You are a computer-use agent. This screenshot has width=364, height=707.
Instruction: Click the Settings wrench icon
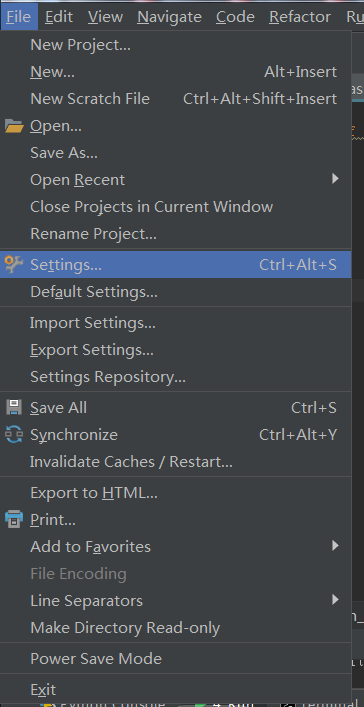click(14, 265)
